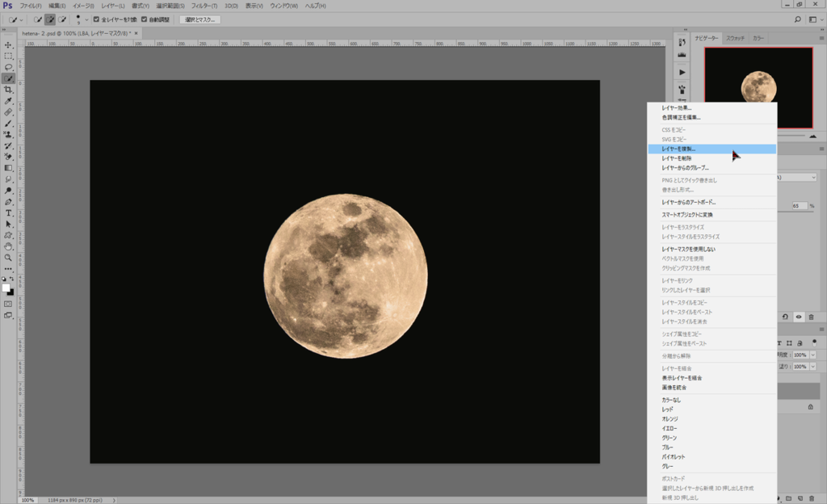Image resolution: width=827 pixels, height=504 pixels.
Task: Switch to the スウォッチ tab
Action: tap(735, 38)
